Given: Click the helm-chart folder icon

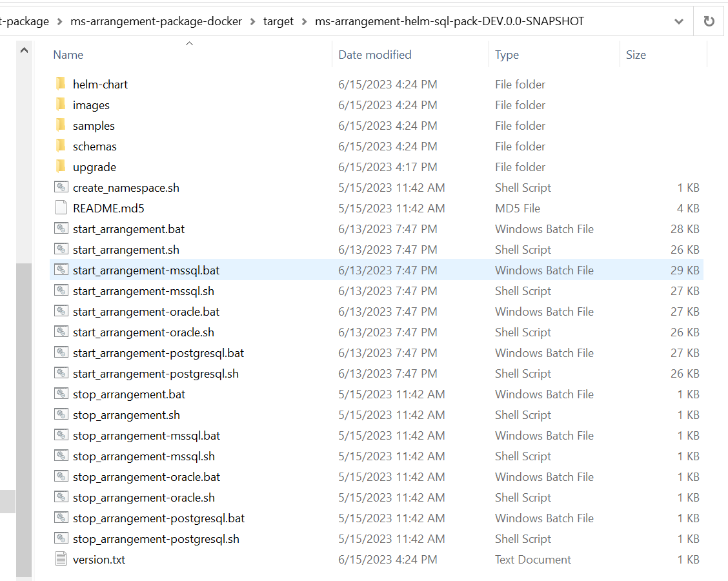Looking at the screenshot, I should [x=61, y=84].
